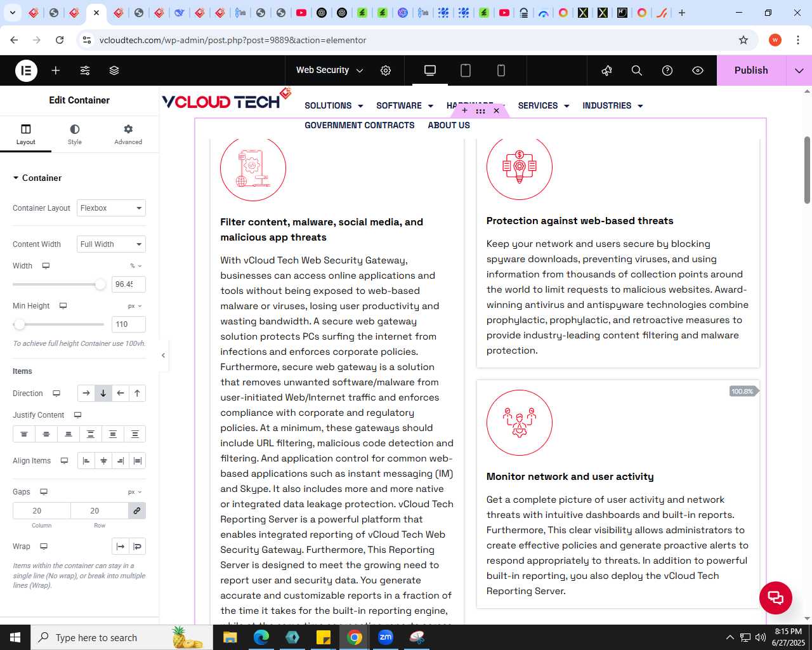
Task: Set Justify Content to End
Action: [69, 434]
